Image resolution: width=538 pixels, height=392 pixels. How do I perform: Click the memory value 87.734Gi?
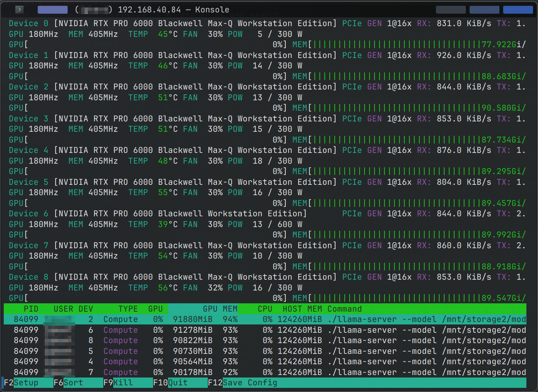tap(501, 140)
